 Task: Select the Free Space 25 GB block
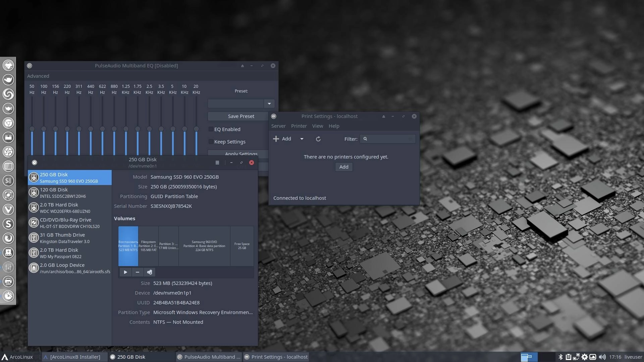point(242,246)
